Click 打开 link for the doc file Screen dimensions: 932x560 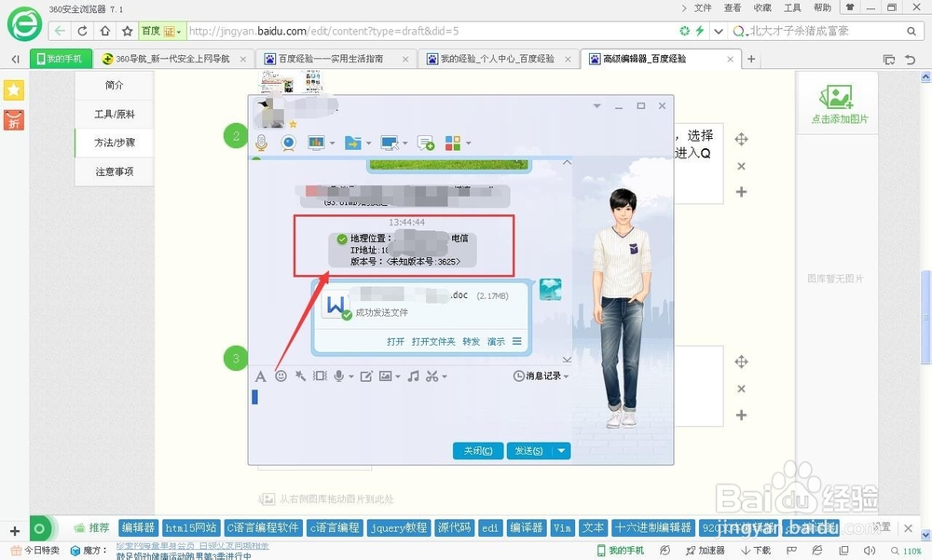(x=395, y=341)
